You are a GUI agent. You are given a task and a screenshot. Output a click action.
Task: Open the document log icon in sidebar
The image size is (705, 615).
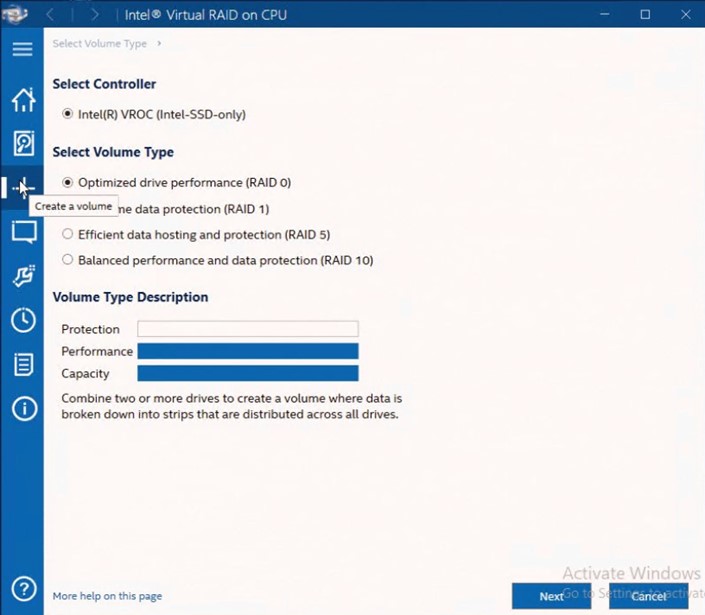tap(23, 364)
